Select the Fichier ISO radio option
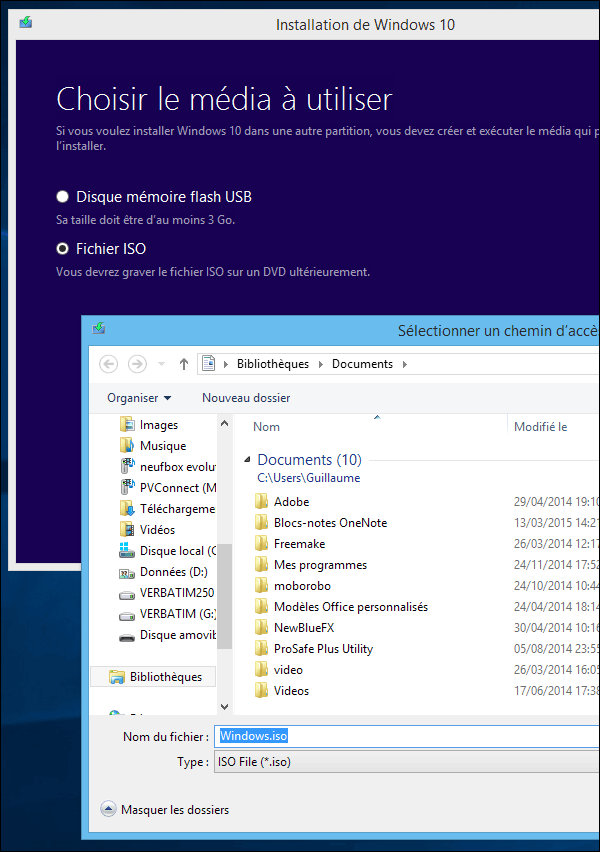This screenshot has height=852, width=600. tap(63, 249)
